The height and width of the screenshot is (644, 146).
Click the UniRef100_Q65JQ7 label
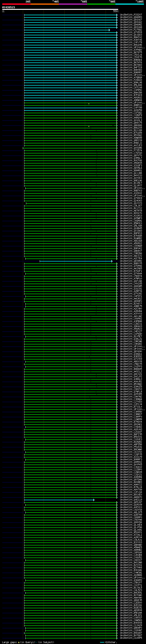pos(131,502)
